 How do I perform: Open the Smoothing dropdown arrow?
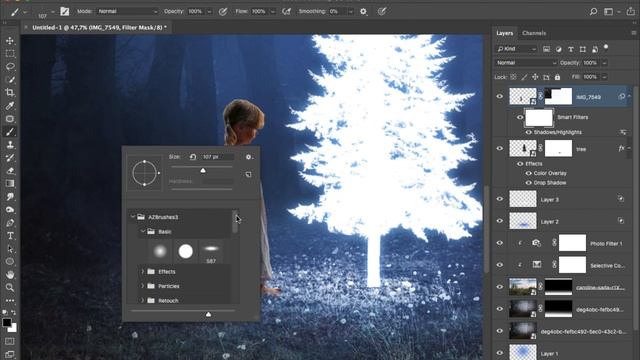(350, 11)
